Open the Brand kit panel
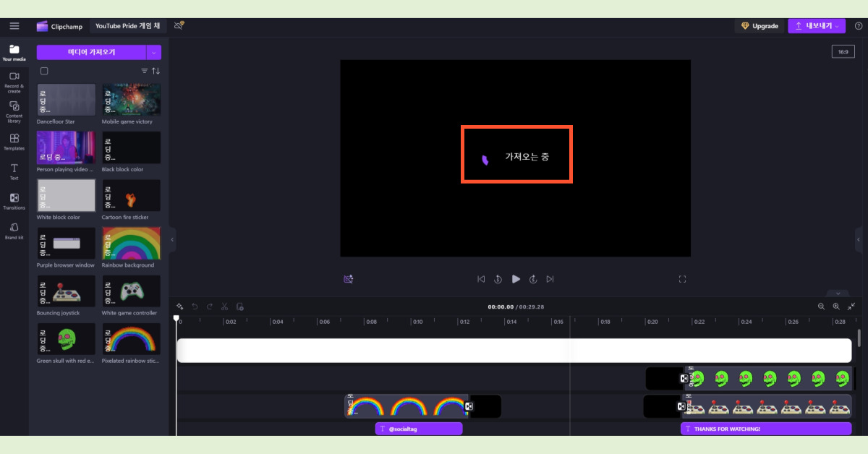 tap(14, 231)
